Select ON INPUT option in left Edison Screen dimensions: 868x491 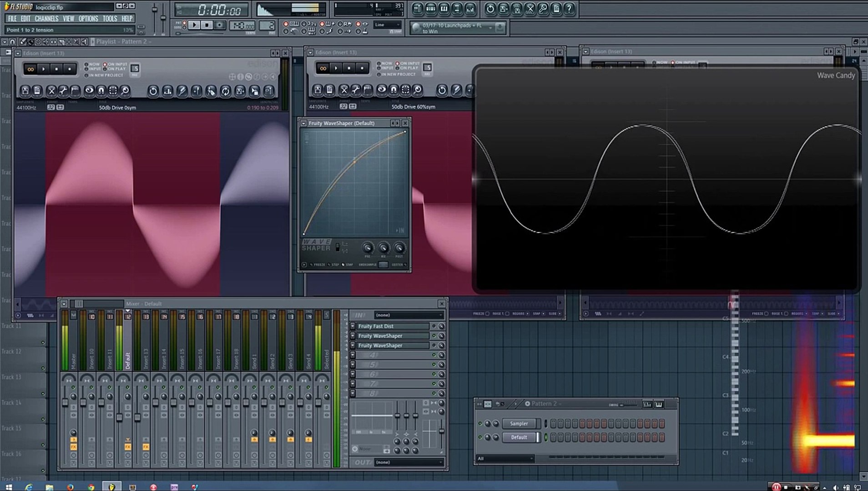click(115, 64)
